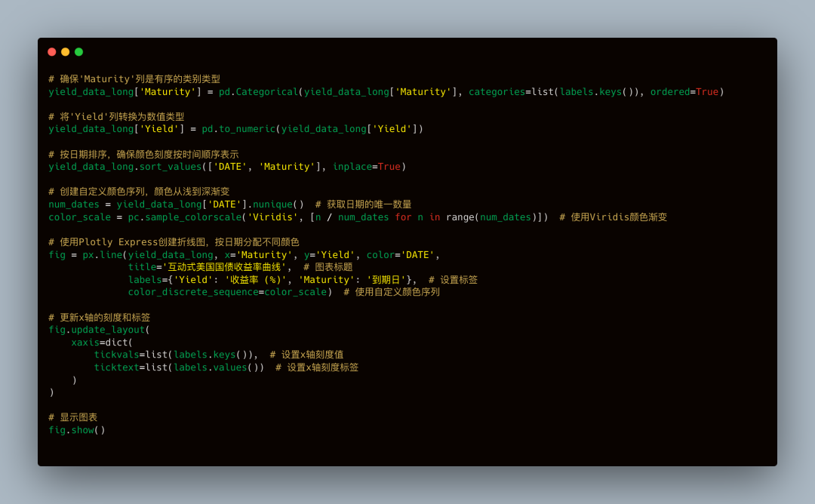Click the comment '# 设置x轴刻度值'
Viewport: 815px width, 504px height.
(x=306, y=355)
